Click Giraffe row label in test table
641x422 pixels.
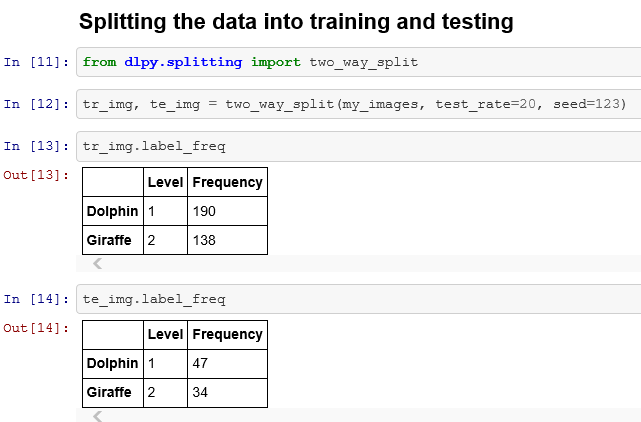click(x=109, y=392)
